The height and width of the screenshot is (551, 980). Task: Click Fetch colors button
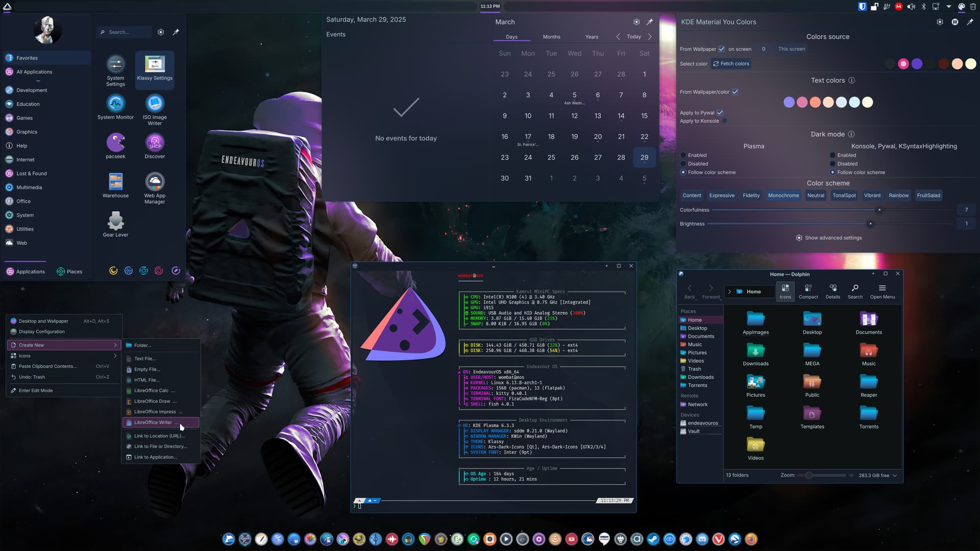731,64
